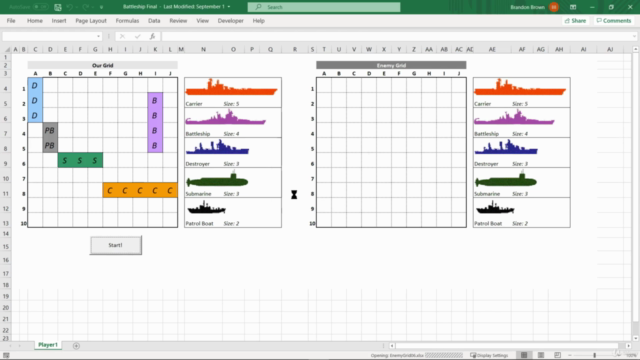Click the top blue D cell in Our Grid
Image resolution: width=640 pixels, height=360 pixels.
35,86
